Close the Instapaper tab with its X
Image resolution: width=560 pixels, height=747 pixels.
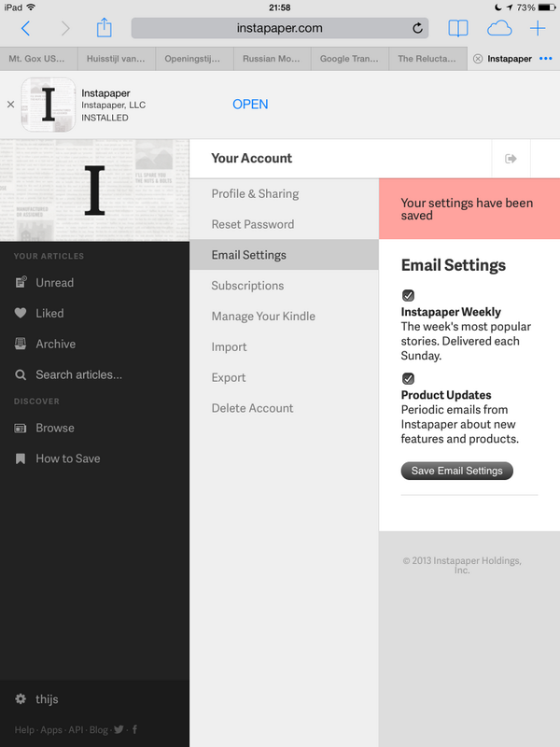pyautogui.click(x=478, y=59)
